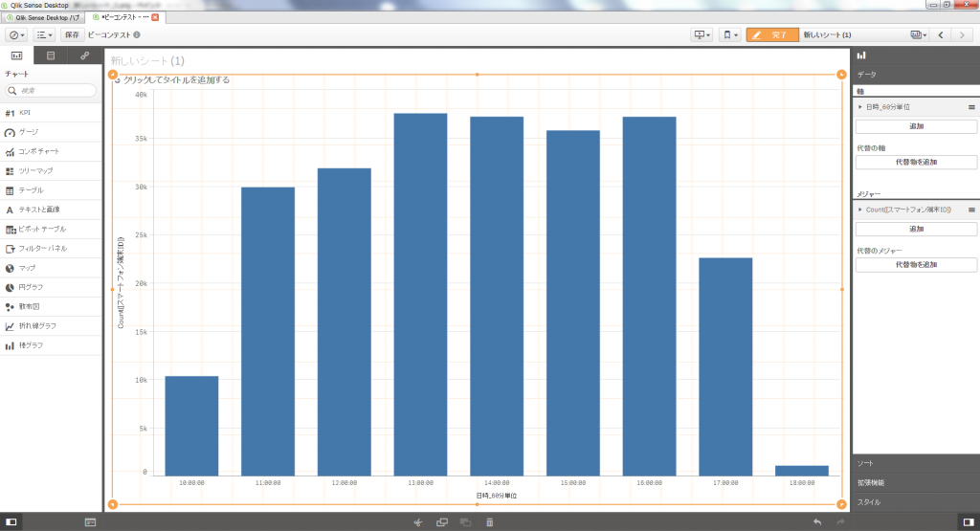Select the scatter plot (散布図) item
The width and height of the screenshot is (980, 531).
(x=28, y=306)
